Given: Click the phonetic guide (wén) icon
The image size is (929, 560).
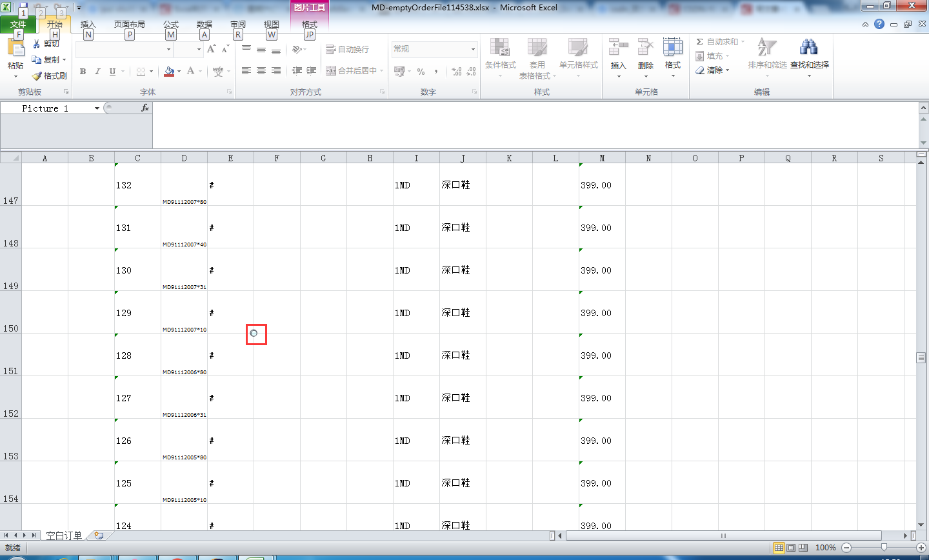Looking at the screenshot, I should [x=218, y=71].
